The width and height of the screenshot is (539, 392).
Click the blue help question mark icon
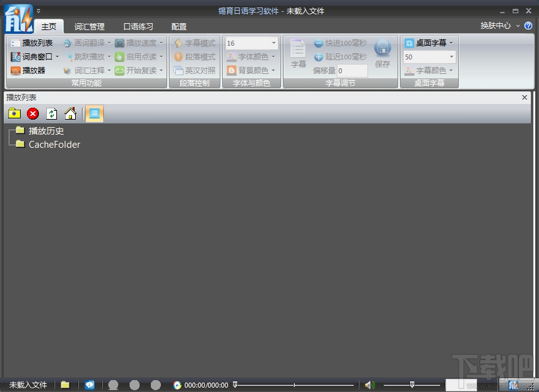528,26
